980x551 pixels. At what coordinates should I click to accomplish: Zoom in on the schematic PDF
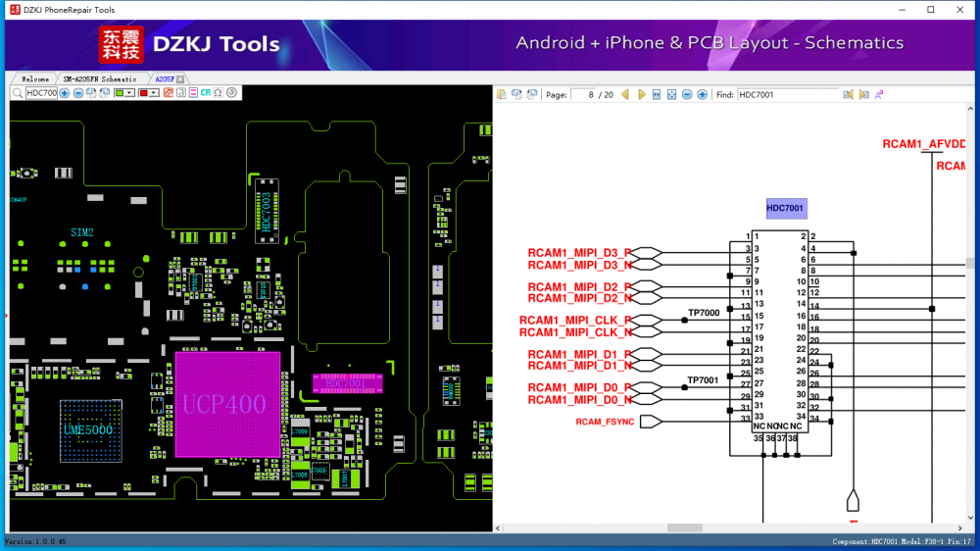coord(703,95)
